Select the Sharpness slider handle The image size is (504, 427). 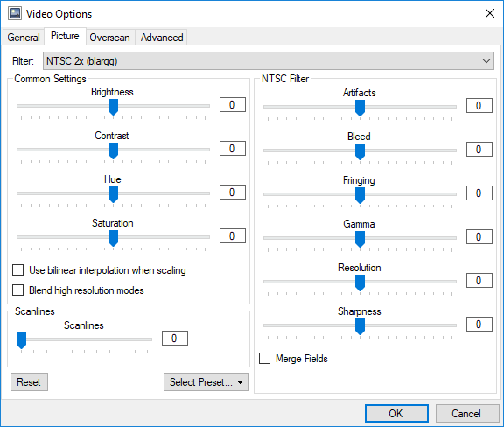point(360,326)
